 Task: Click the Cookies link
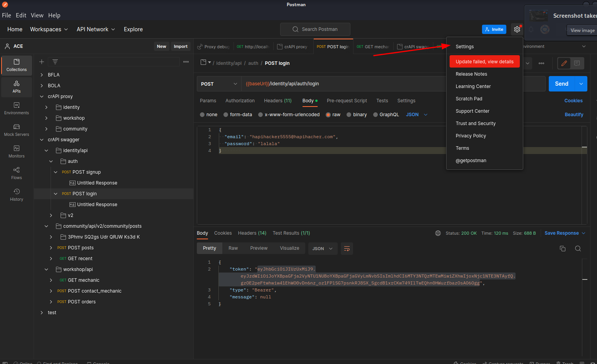573,101
